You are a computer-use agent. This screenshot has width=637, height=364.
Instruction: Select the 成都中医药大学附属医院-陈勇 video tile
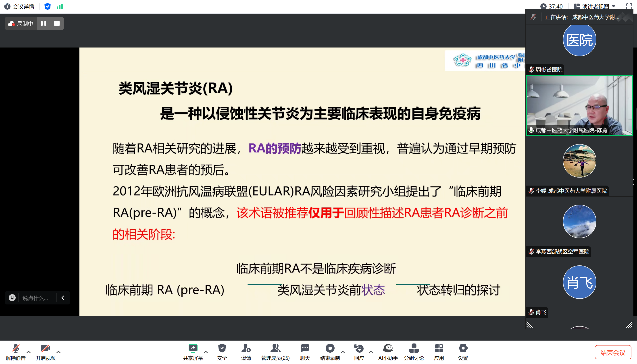click(x=579, y=105)
